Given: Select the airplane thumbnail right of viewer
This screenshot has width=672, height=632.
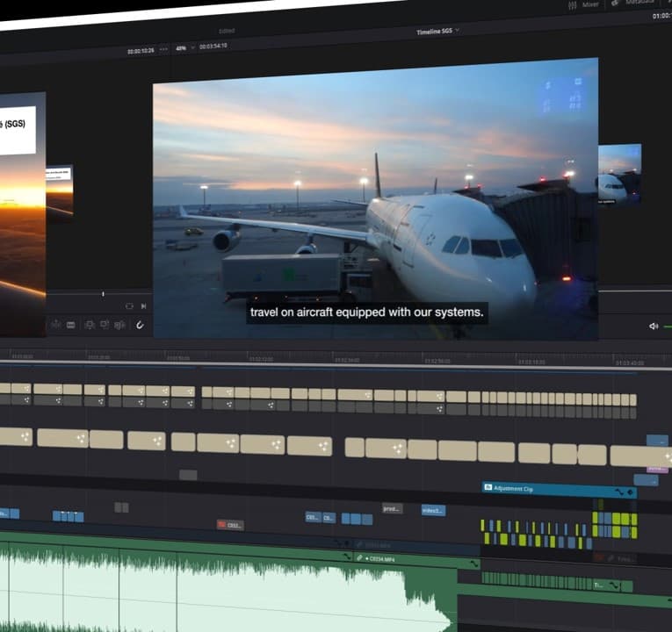Looking at the screenshot, I should 619,175.
